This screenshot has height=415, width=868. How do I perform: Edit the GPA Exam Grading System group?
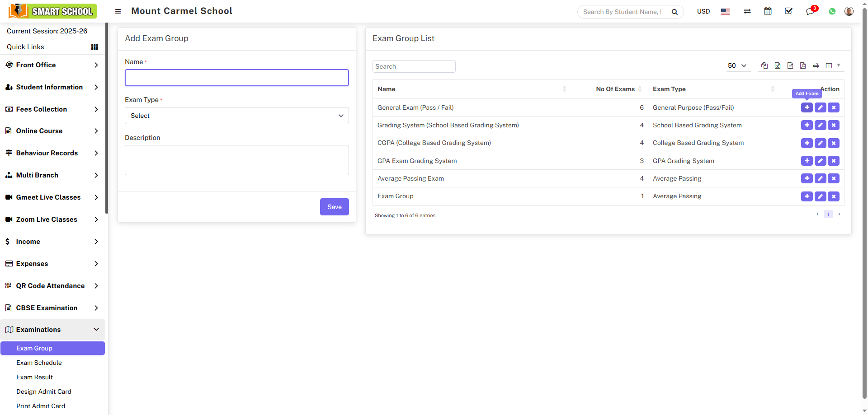pos(820,161)
